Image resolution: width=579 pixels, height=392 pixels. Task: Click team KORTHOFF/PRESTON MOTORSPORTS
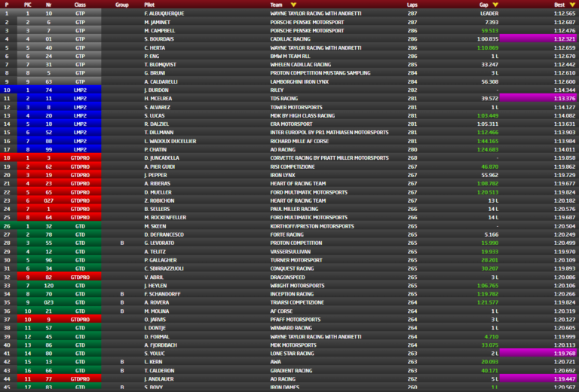312,226
